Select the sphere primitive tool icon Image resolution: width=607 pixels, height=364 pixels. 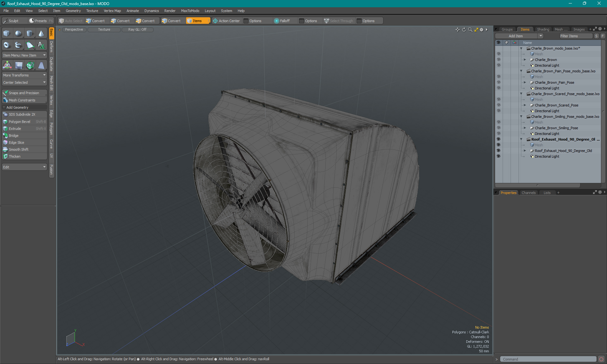[x=18, y=33]
